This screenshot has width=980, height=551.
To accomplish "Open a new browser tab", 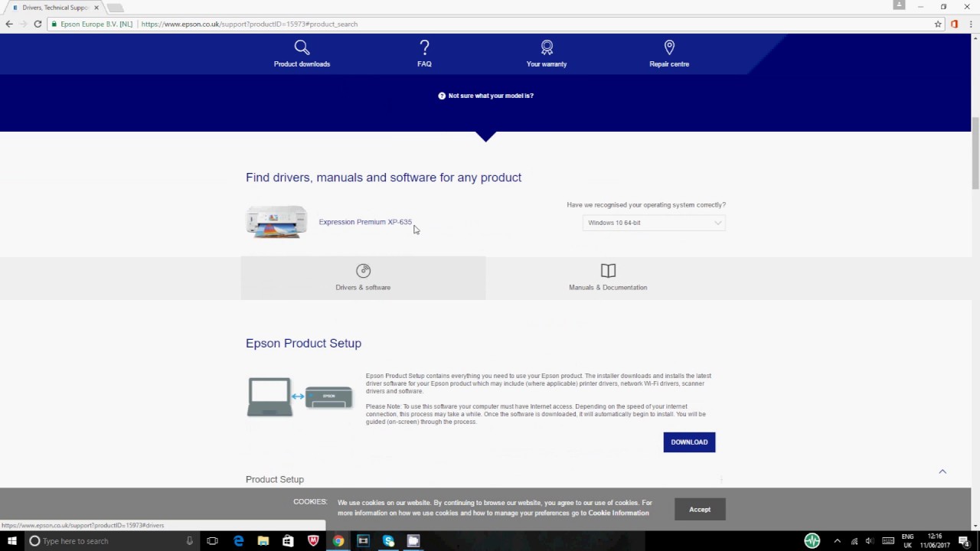I will pos(115,8).
